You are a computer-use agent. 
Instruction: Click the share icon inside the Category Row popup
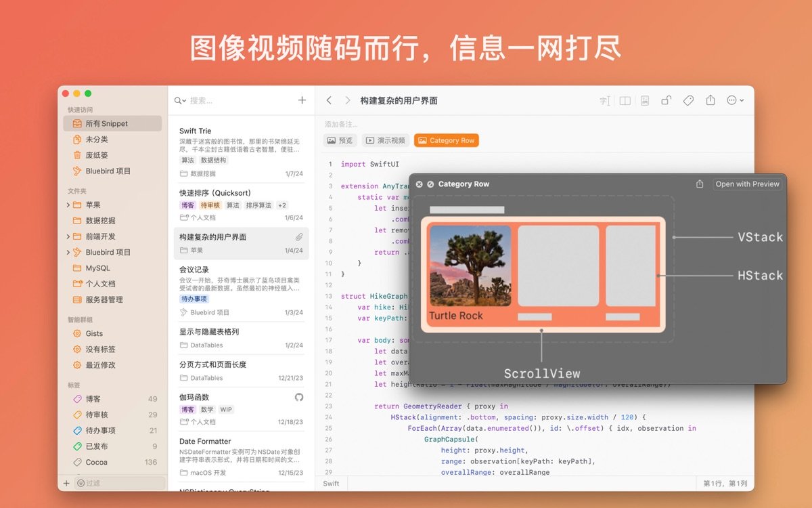(x=700, y=184)
